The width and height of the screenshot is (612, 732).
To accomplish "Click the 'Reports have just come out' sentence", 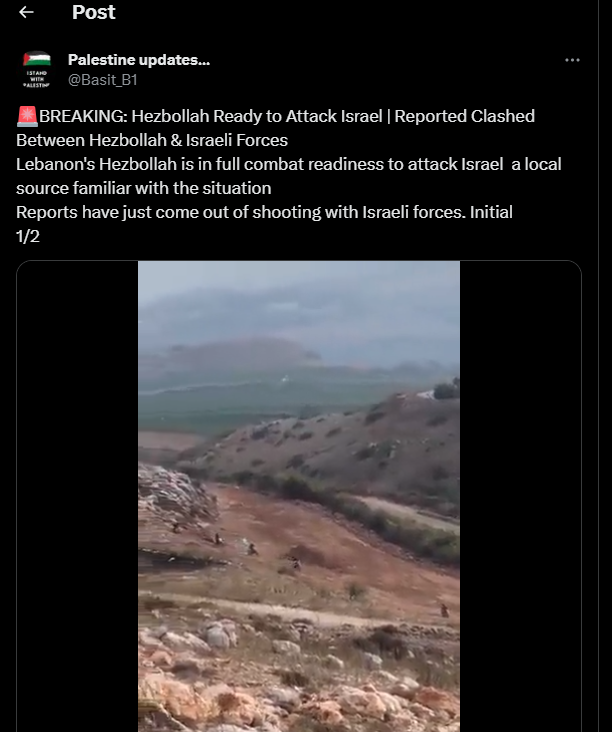I will [264, 212].
